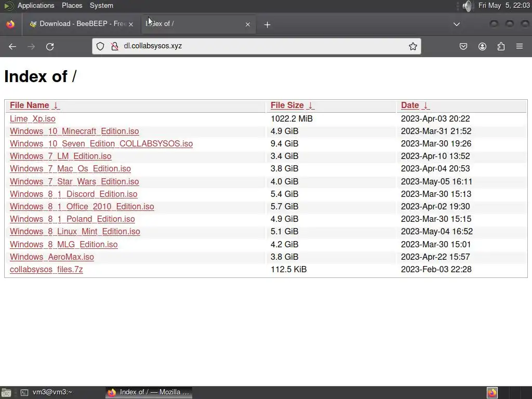Screen dimensions: 532x399
Task: Click the volume speaker icon in panel
Action: [x=467, y=6]
